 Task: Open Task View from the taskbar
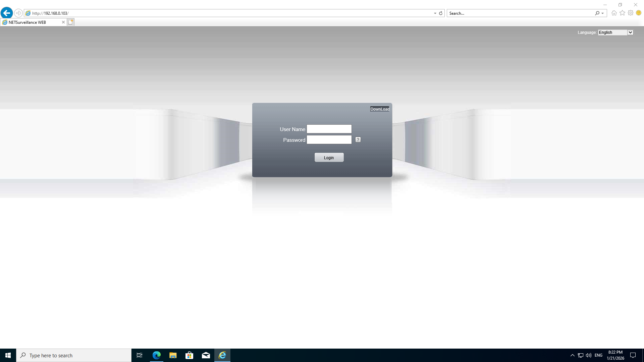tap(140, 355)
